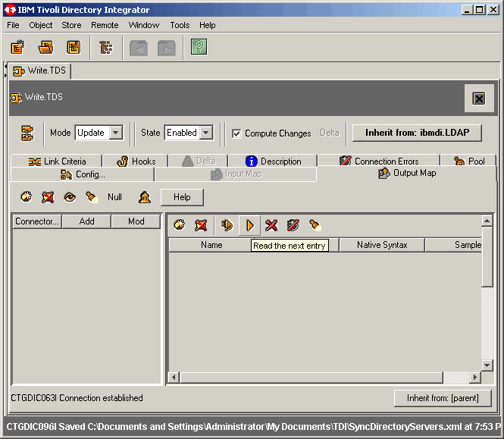Click the save configuration toolbar icon
The image size is (504, 439).
click(74, 48)
